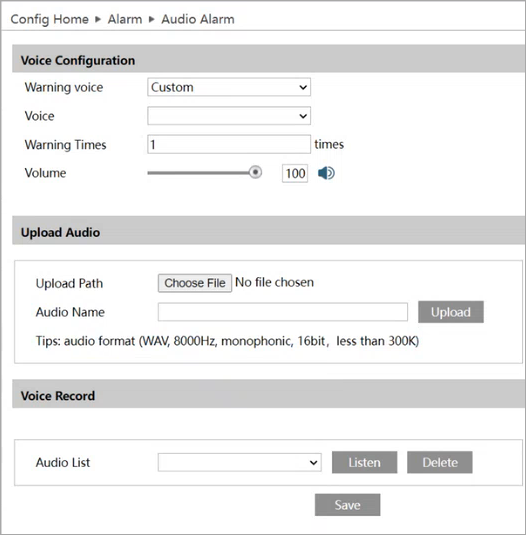Click Listen to preview the audio
The image size is (526, 535).
[x=364, y=462]
